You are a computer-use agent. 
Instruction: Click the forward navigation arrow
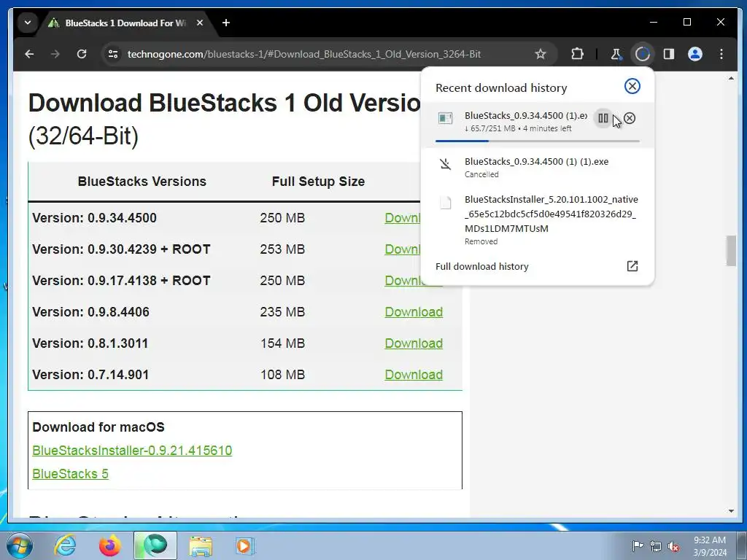(x=55, y=54)
